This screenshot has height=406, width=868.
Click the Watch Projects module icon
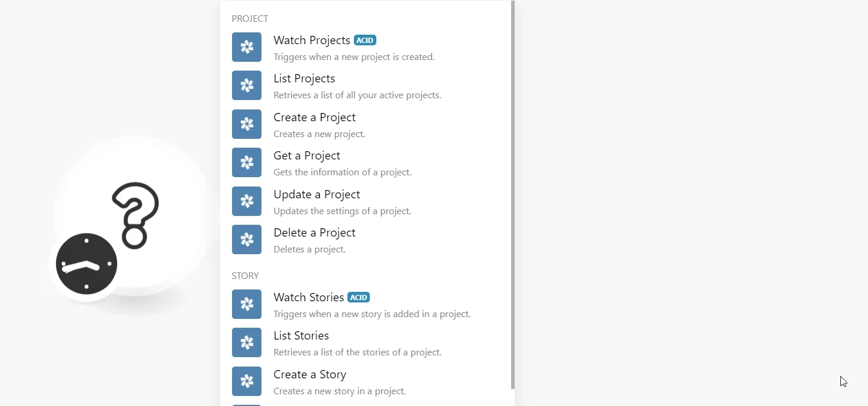pos(247,47)
